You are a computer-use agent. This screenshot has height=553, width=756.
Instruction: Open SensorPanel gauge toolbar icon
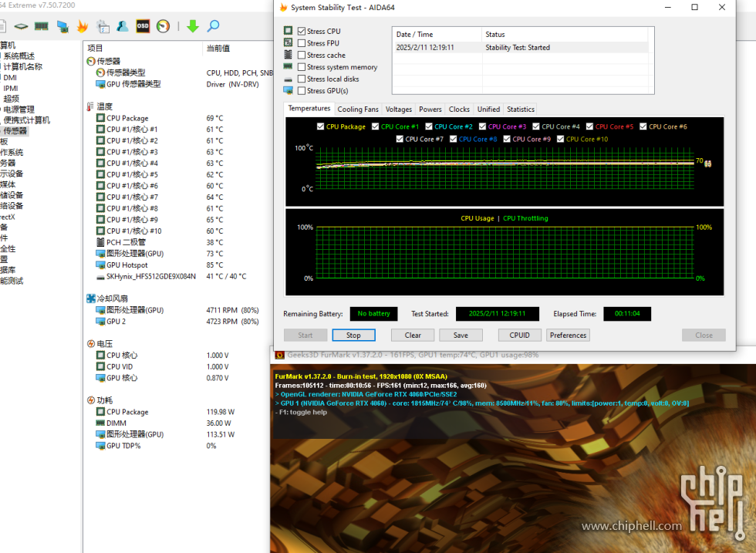pos(163,26)
